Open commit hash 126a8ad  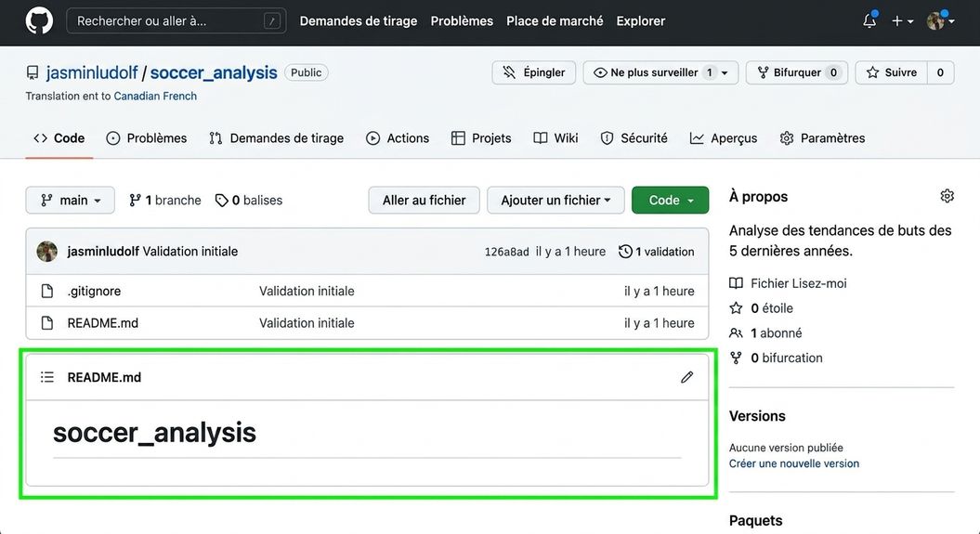point(506,252)
